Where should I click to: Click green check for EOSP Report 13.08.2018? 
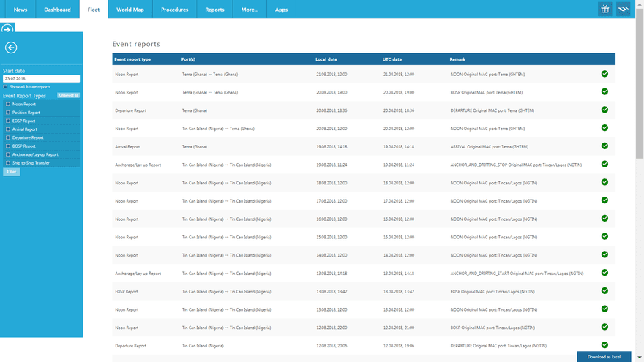click(604, 290)
